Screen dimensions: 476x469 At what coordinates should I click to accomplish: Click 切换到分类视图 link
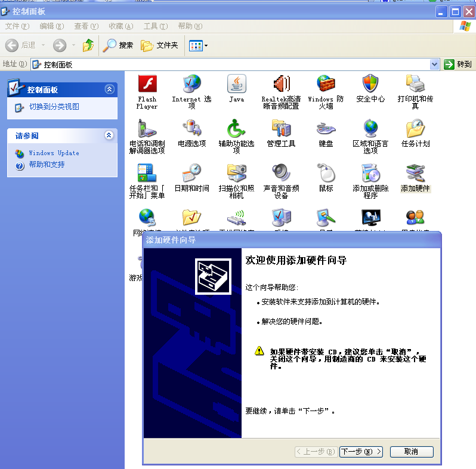[54, 107]
